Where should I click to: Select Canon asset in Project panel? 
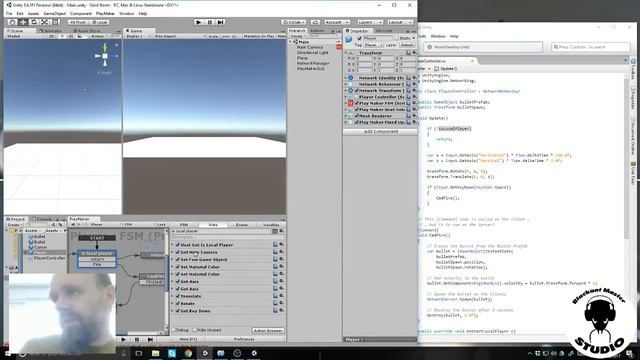pyautogui.click(x=40, y=247)
